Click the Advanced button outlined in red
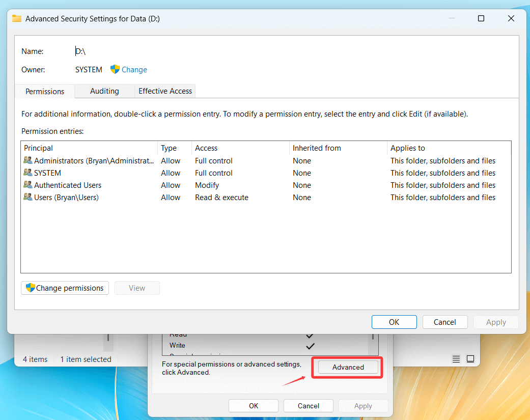The height and width of the screenshot is (420, 530). (x=348, y=367)
